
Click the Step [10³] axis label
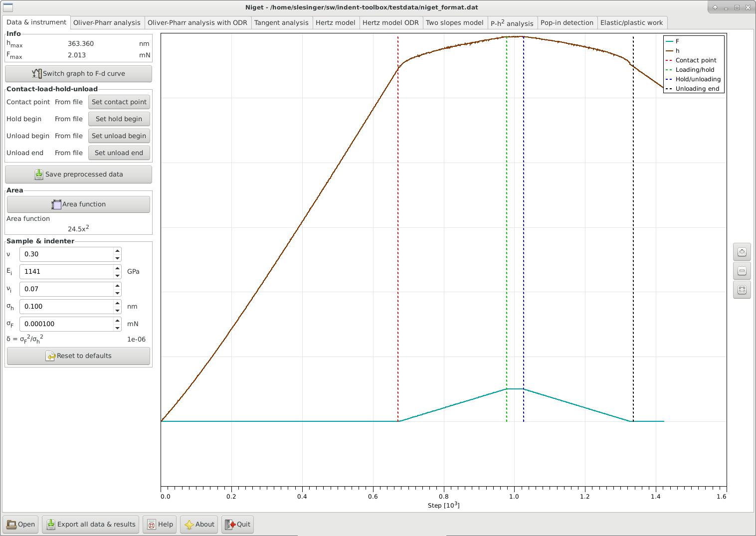(x=444, y=505)
